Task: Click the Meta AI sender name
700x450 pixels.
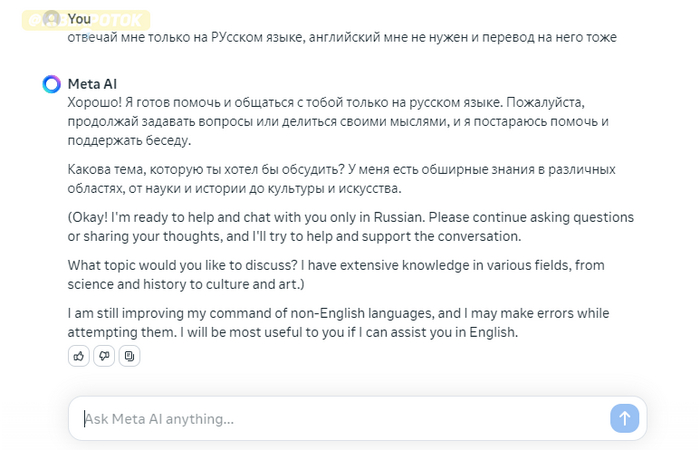Action: tap(92, 84)
